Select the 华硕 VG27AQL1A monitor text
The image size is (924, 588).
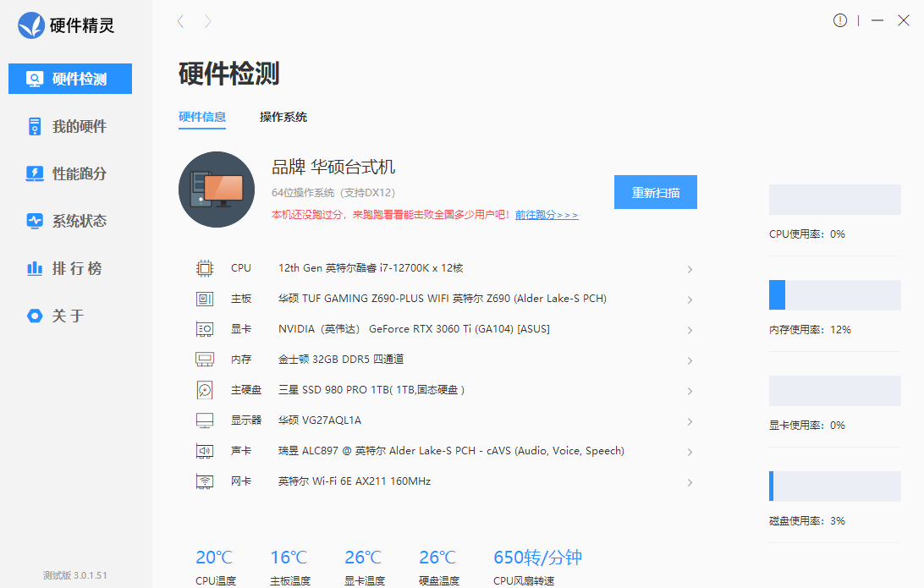pyautogui.click(x=320, y=420)
